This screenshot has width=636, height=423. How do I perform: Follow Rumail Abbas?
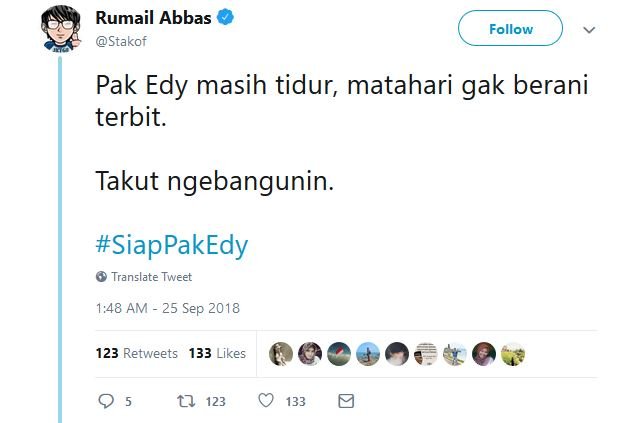[510, 29]
